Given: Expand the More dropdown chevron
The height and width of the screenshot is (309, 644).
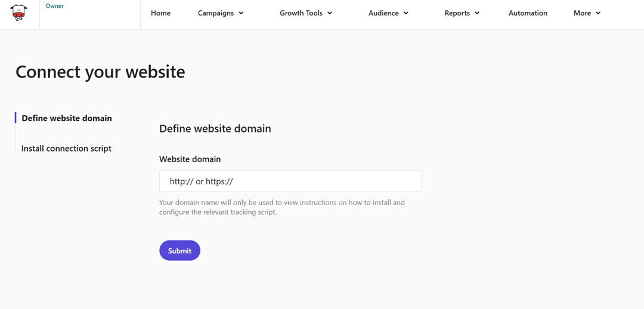Looking at the screenshot, I should point(598,13).
